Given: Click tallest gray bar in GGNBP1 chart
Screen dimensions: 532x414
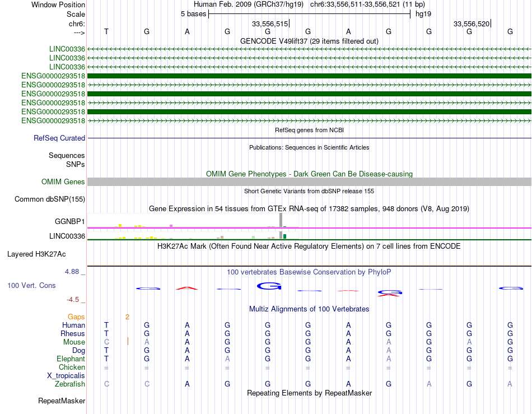Looking at the screenshot, I should pyautogui.click(x=281, y=220).
